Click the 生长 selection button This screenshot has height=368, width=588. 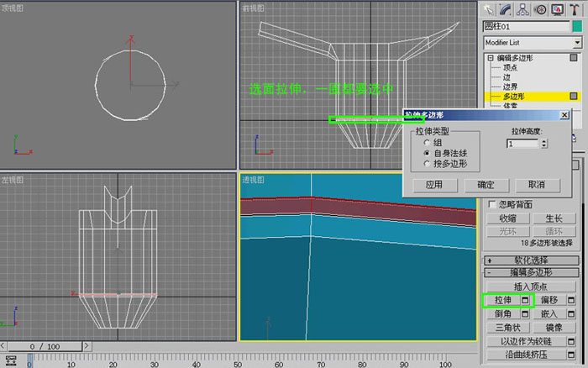554,218
